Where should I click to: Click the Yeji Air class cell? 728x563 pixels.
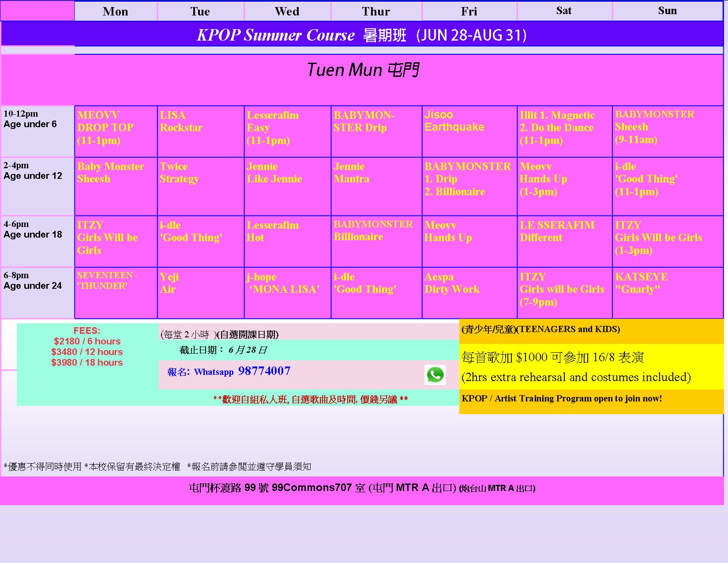pyautogui.click(x=201, y=293)
